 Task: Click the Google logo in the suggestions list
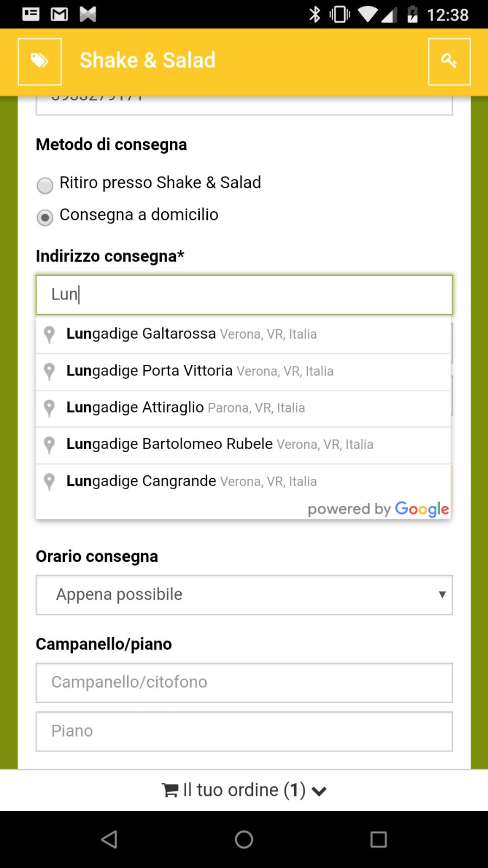point(421,509)
